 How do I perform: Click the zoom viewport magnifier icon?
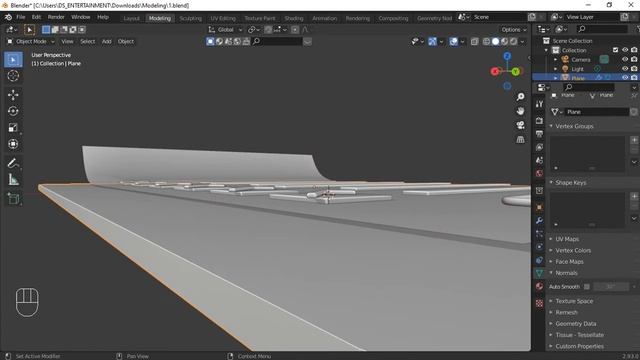coord(520,97)
